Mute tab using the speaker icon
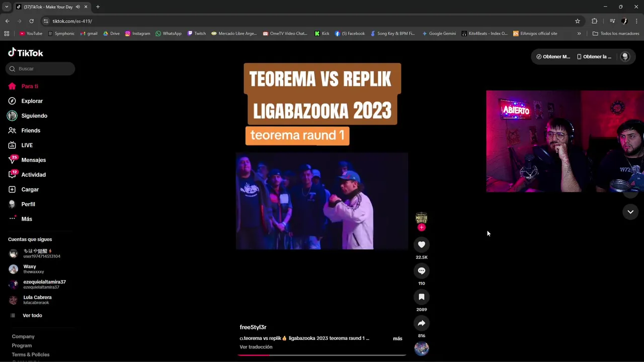This screenshot has width=644, height=362. click(x=77, y=7)
